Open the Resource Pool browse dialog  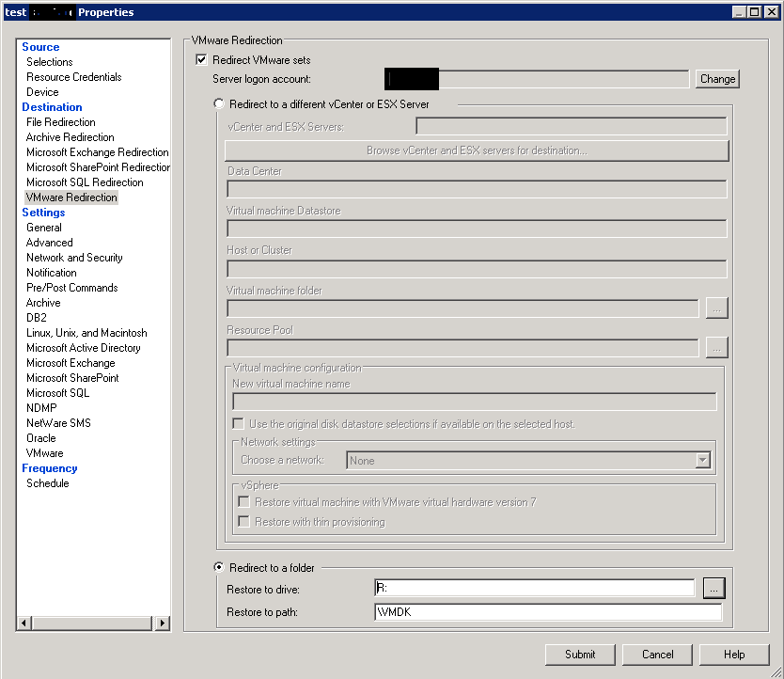(x=716, y=346)
